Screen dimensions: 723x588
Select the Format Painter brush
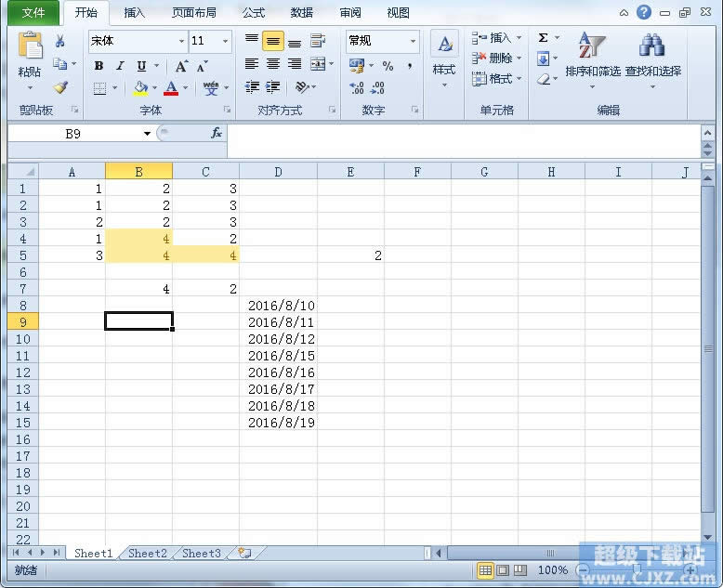(x=60, y=87)
